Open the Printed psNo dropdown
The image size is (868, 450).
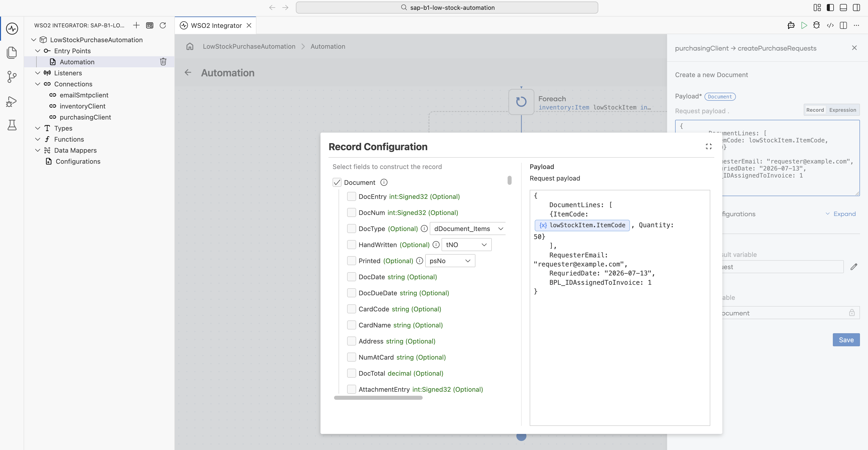pos(450,261)
